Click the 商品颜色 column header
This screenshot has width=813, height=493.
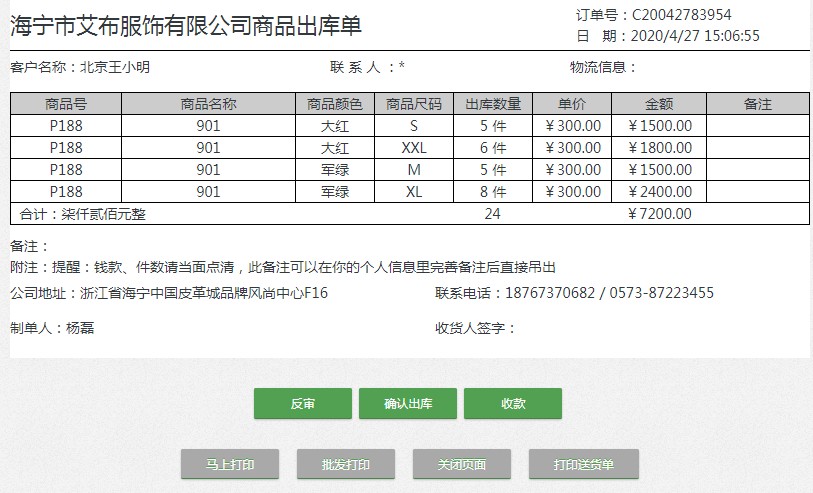click(335, 104)
